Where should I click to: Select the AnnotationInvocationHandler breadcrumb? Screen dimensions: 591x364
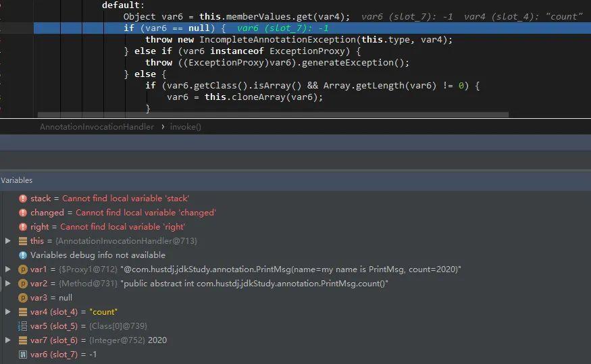point(97,126)
